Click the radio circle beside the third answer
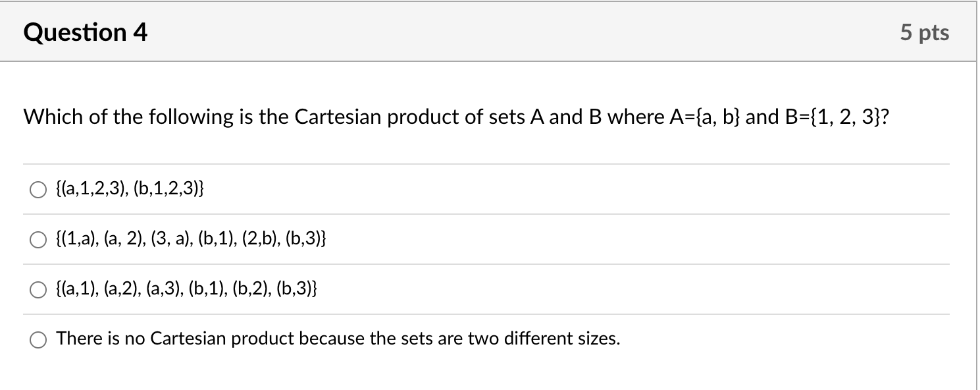This screenshot has width=980, height=390. click(38, 289)
